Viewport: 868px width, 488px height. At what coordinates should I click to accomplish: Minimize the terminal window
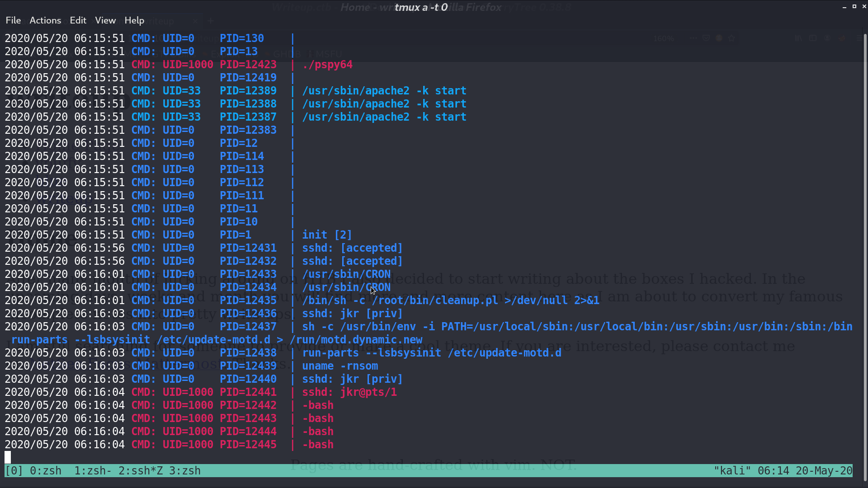844,7
